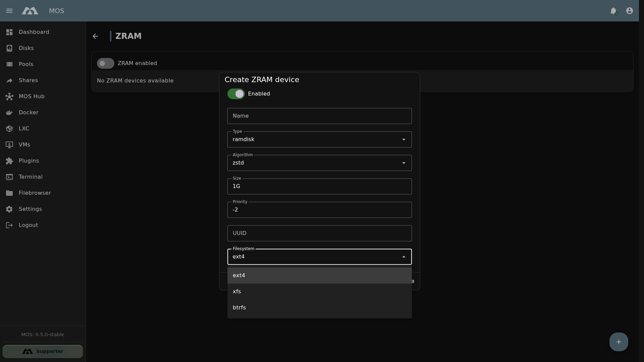Open the Algorithm dropdown showing zstd
The height and width of the screenshot is (362, 644).
click(319, 163)
